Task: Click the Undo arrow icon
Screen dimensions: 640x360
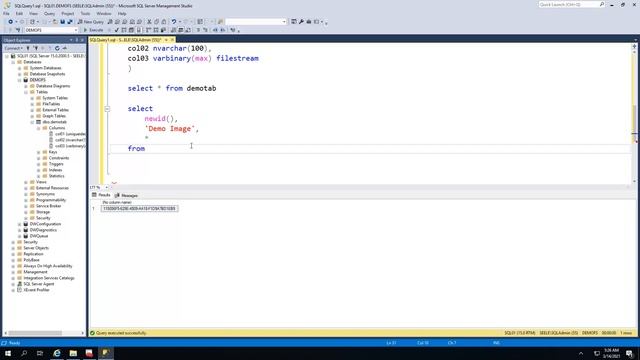Action: click(x=174, y=22)
